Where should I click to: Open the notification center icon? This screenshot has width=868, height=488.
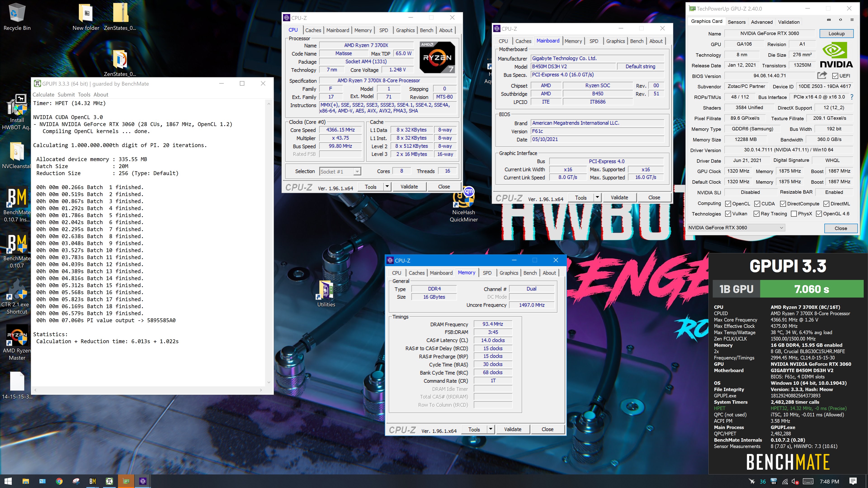[x=853, y=481]
